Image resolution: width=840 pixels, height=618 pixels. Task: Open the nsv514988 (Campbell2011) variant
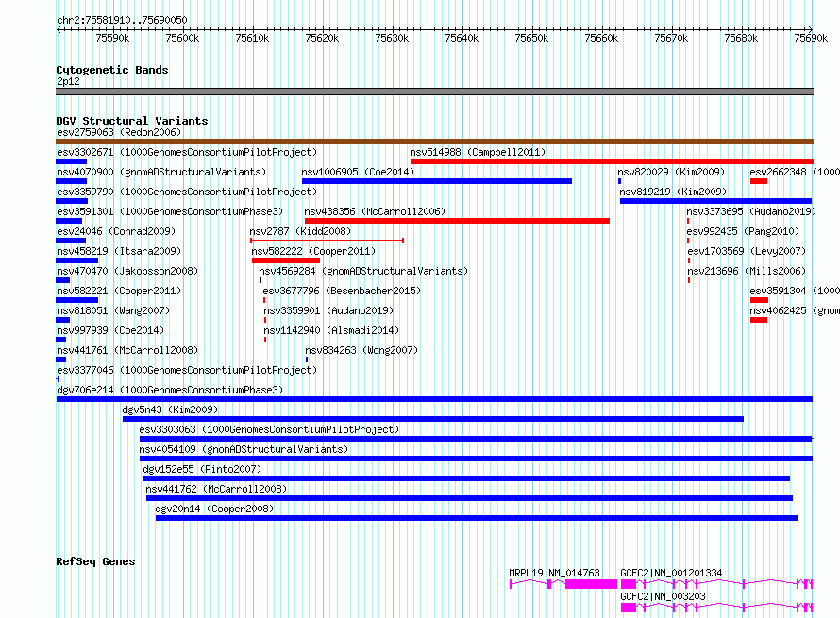click(x=478, y=152)
